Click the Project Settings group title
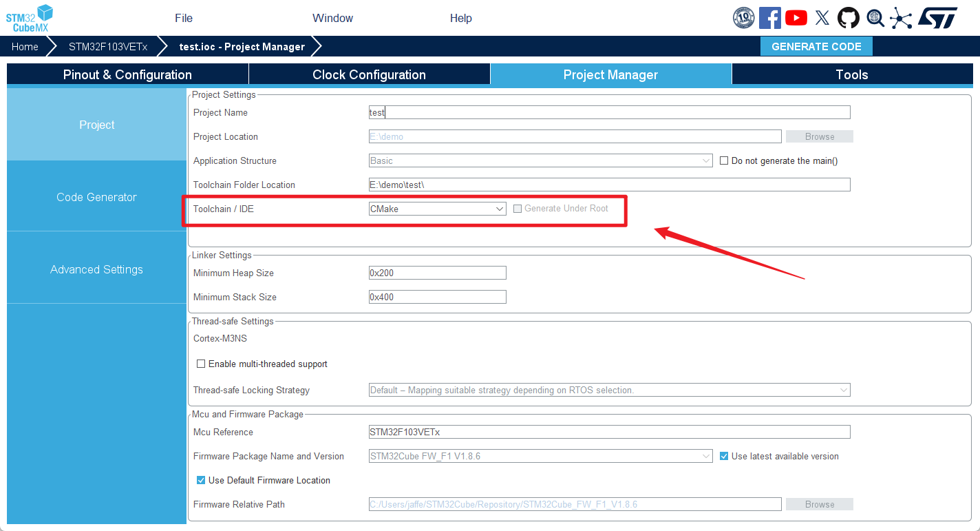980x531 pixels. [224, 95]
